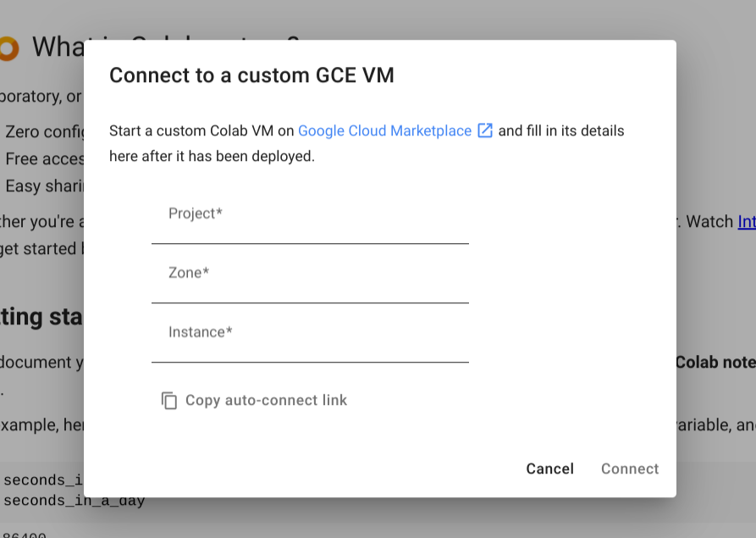This screenshot has height=538, width=756.
Task: Click the external-link icon after Google Cloud Marketplace
Action: coord(484,130)
